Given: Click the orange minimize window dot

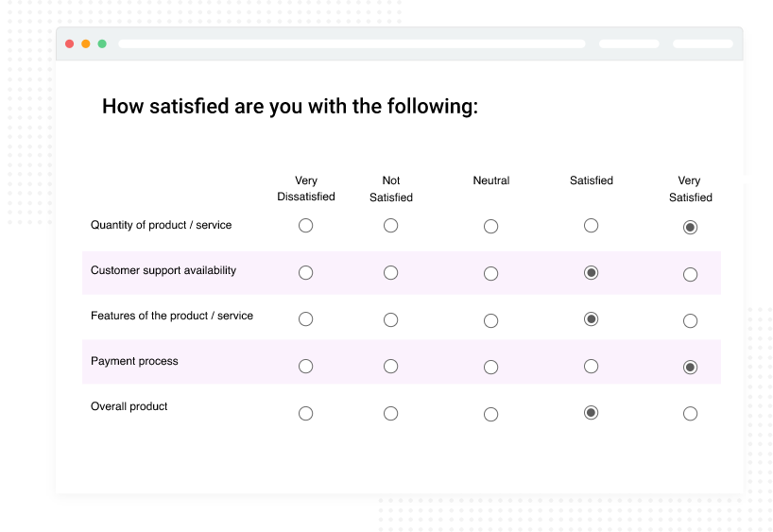Looking at the screenshot, I should pos(86,43).
